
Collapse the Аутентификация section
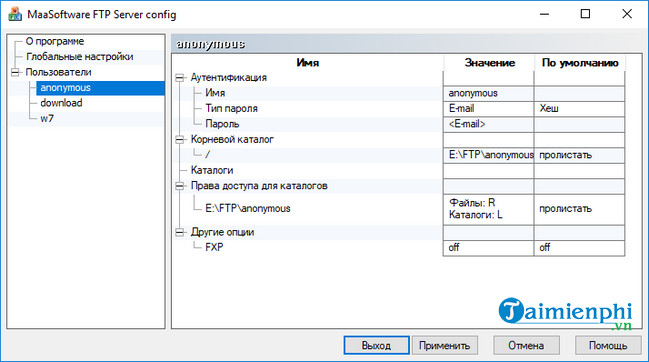click(180, 78)
